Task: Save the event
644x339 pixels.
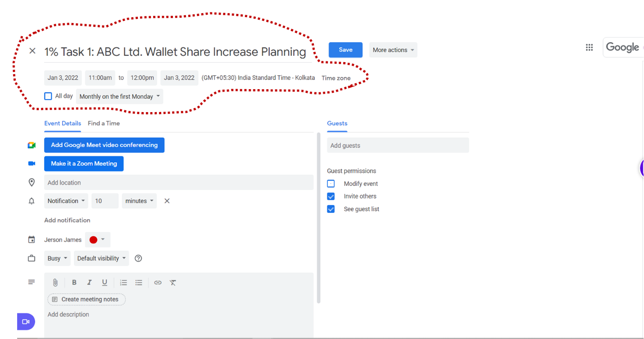Action: point(345,50)
